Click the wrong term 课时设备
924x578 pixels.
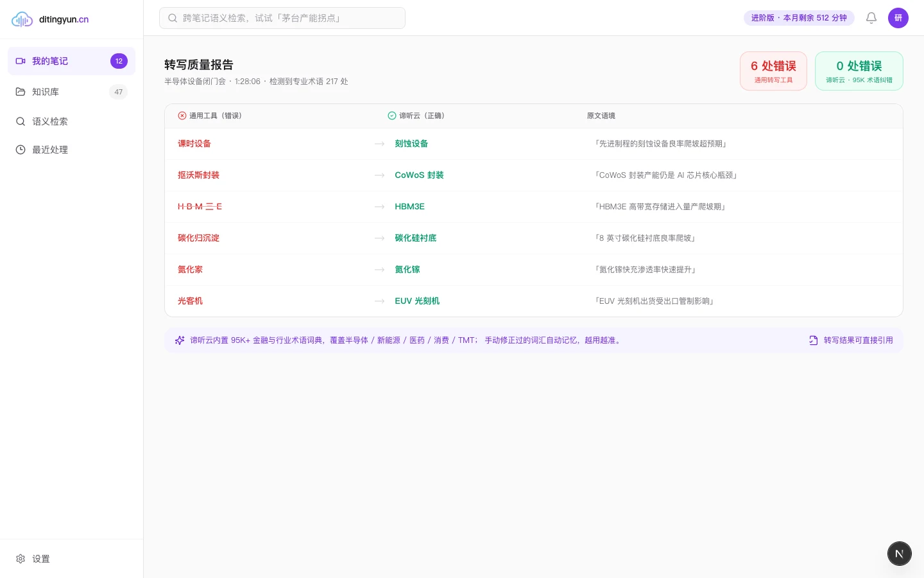click(194, 144)
